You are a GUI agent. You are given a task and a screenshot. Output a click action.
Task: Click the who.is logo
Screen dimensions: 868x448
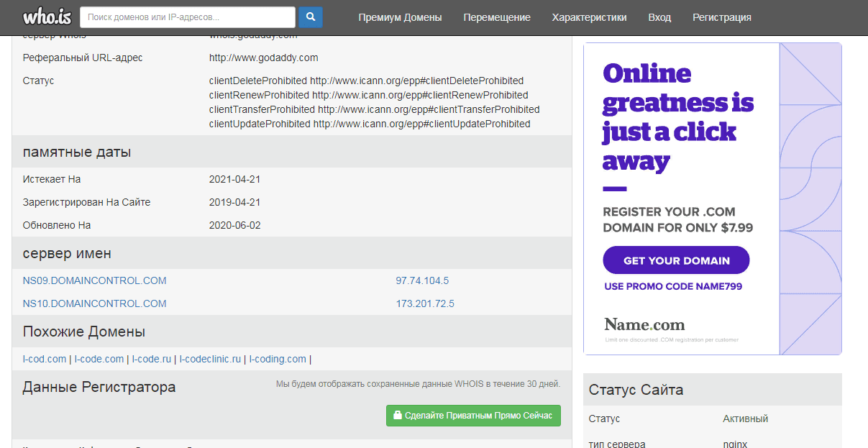pyautogui.click(x=45, y=17)
